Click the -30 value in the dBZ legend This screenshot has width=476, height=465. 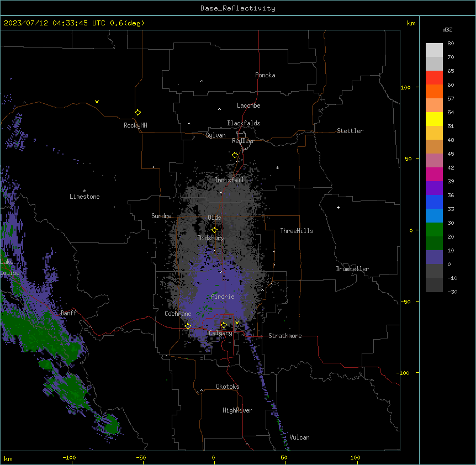coord(452,292)
